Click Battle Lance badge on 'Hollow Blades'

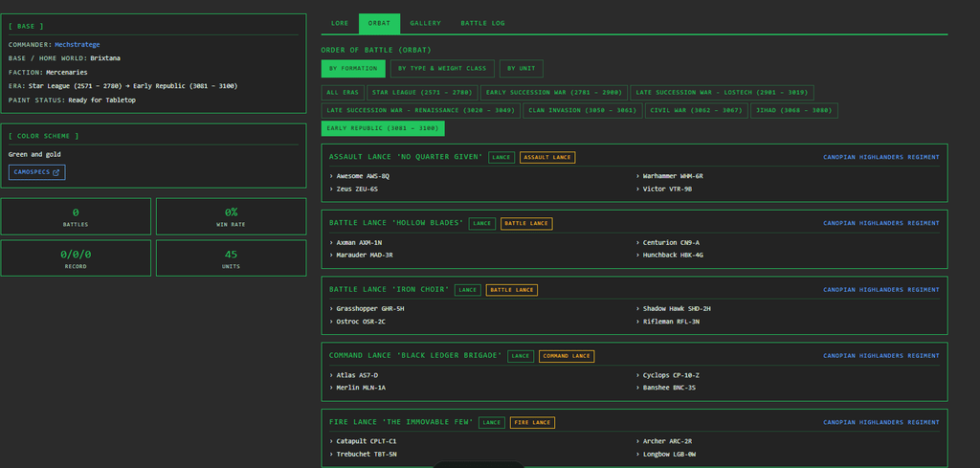(526, 224)
